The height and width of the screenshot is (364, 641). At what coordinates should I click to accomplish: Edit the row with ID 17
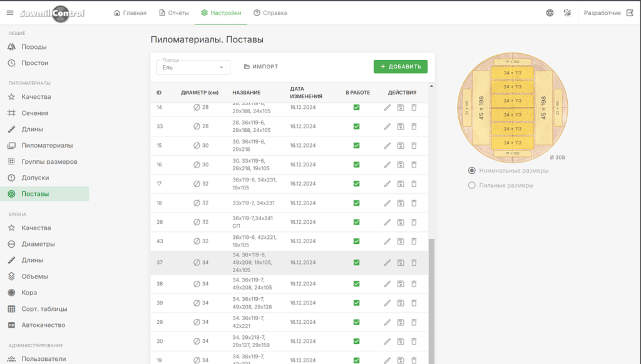coord(387,184)
